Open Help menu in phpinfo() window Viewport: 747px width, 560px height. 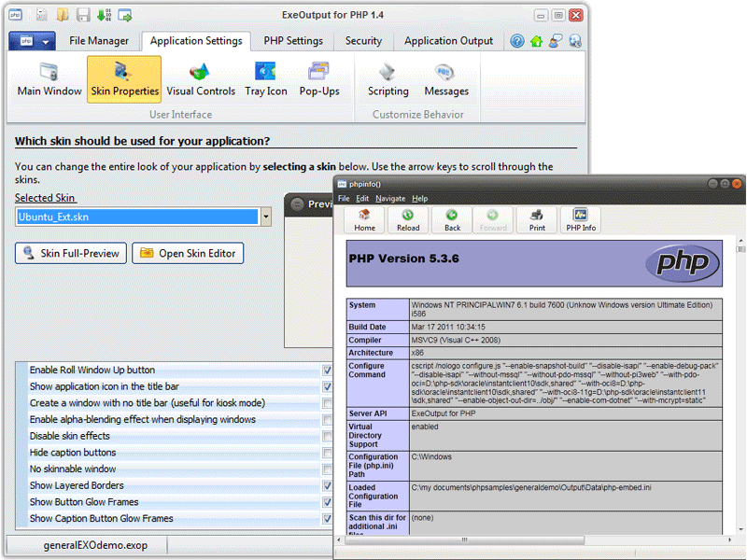coord(419,199)
